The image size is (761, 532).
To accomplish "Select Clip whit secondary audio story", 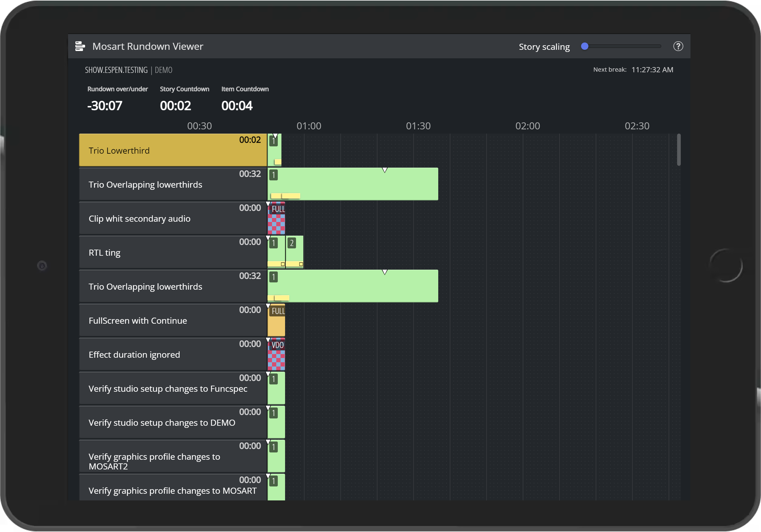I will [173, 218].
